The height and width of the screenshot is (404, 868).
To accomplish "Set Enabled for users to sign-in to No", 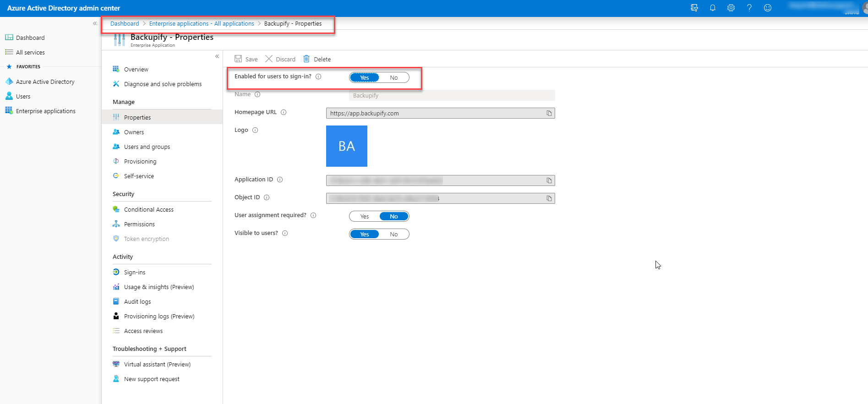I will (x=394, y=77).
